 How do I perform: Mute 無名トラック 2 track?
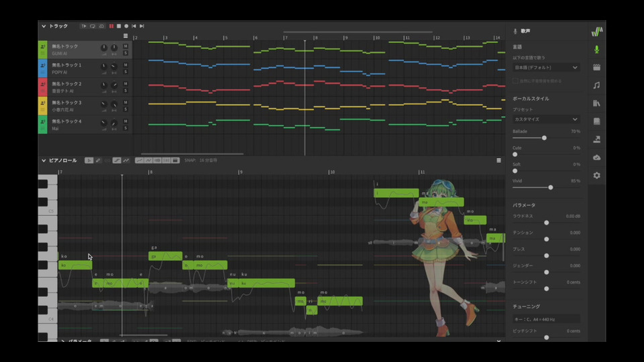tap(125, 84)
